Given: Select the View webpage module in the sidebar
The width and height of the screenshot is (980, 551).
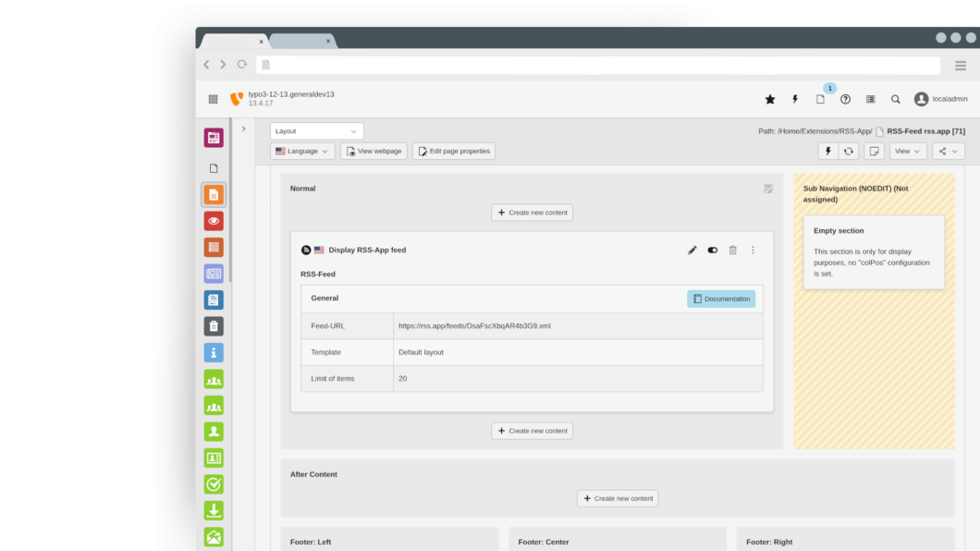Looking at the screenshot, I should [x=214, y=220].
